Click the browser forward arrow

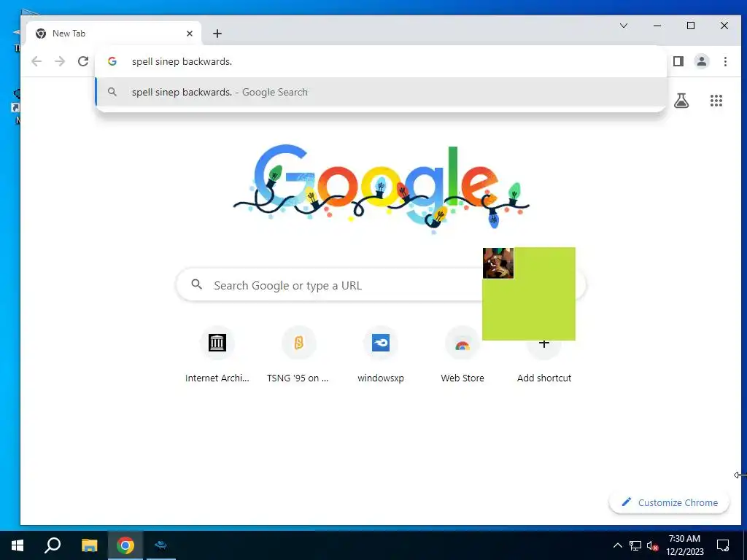click(60, 61)
